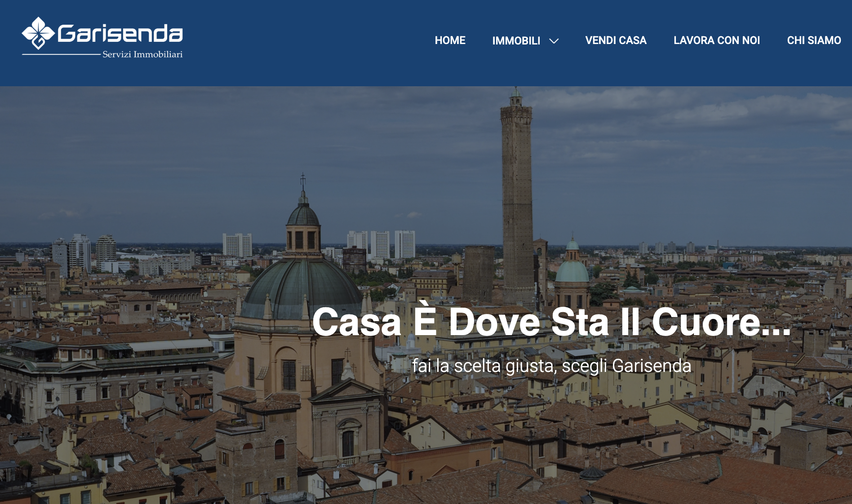Viewport: 852px width, 504px height.
Task: Open the VENDI CASA page
Action: [616, 40]
